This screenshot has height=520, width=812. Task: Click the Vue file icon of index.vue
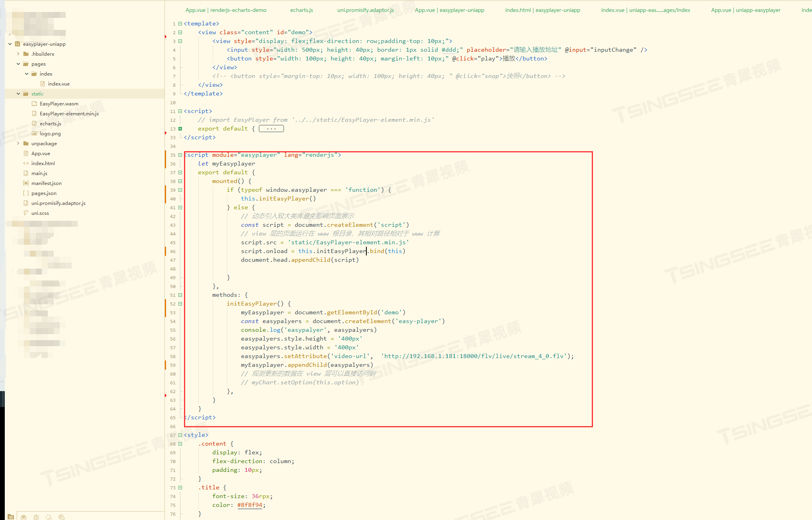tap(43, 84)
